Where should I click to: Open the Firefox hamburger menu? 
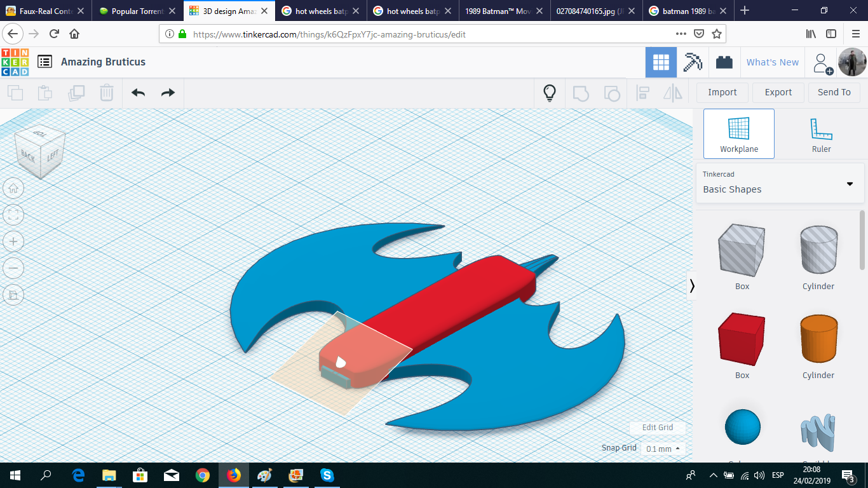856,34
